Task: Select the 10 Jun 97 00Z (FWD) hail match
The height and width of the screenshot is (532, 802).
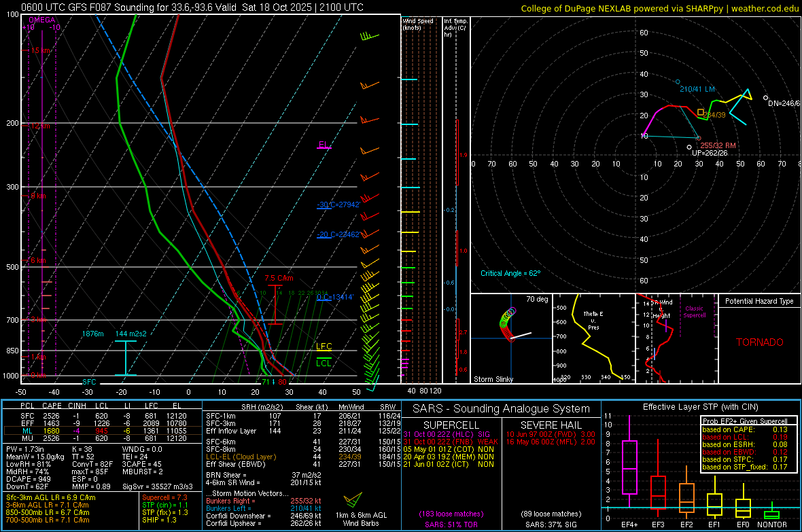Action: coord(551,434)
